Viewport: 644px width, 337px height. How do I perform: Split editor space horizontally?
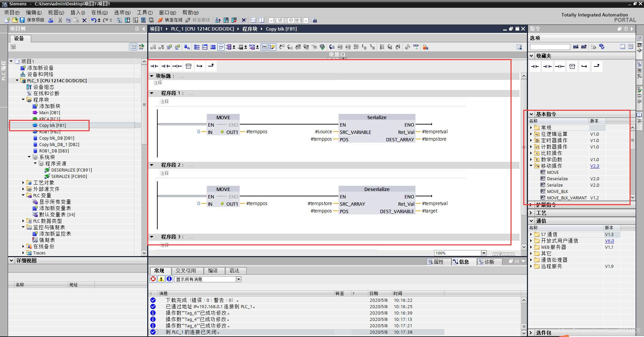click(253, 20)
